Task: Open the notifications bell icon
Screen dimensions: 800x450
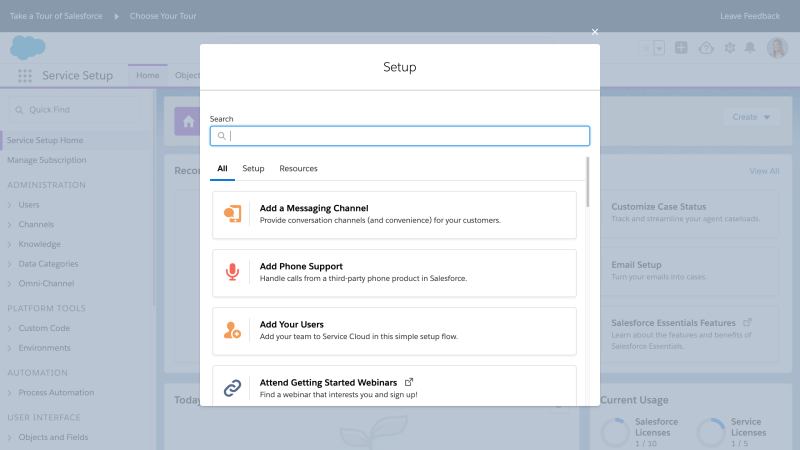Action: click(x=750, y=48)
